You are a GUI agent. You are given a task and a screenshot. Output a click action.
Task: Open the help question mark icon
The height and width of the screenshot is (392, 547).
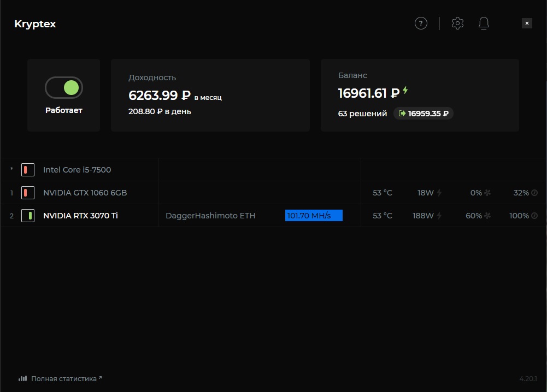(421, 23)
